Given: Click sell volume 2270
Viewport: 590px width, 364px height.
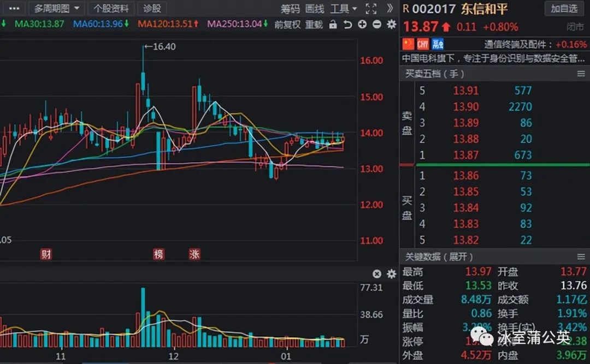Looking at the screenshot, I should pyautogui.click(x=521, y=107).
